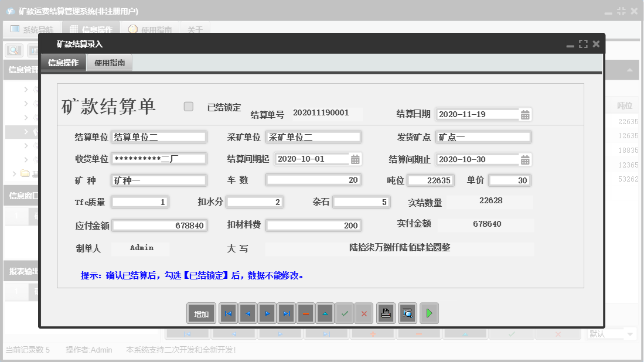Confirm changes with the green check icon
The image size is (644, 362).
345,313
